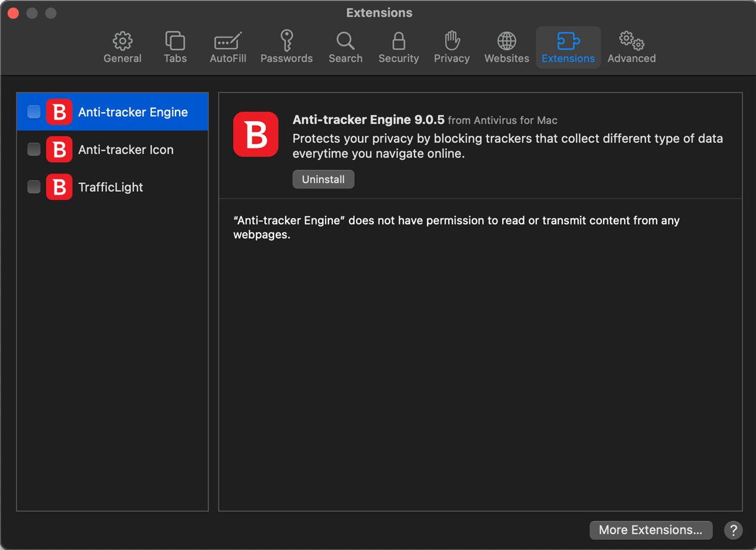
Task: Select the Anti-tracker Icon row label
Action: click(x=126, y=150)
